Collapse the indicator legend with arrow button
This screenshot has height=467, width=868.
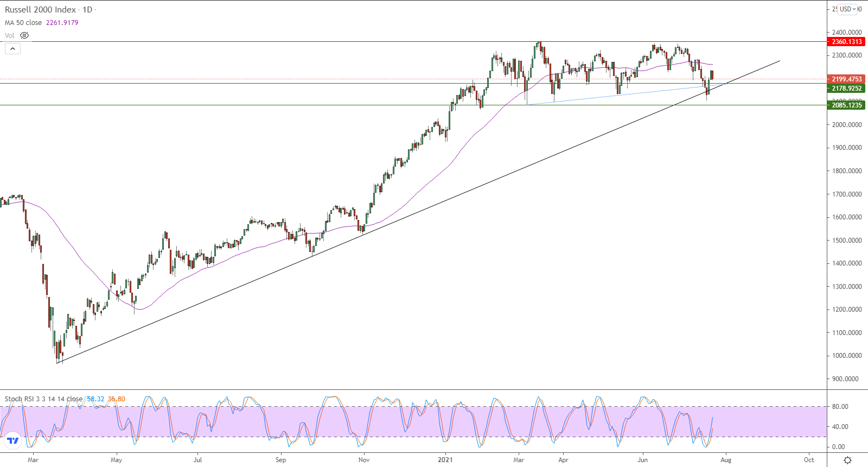[12, 49]
